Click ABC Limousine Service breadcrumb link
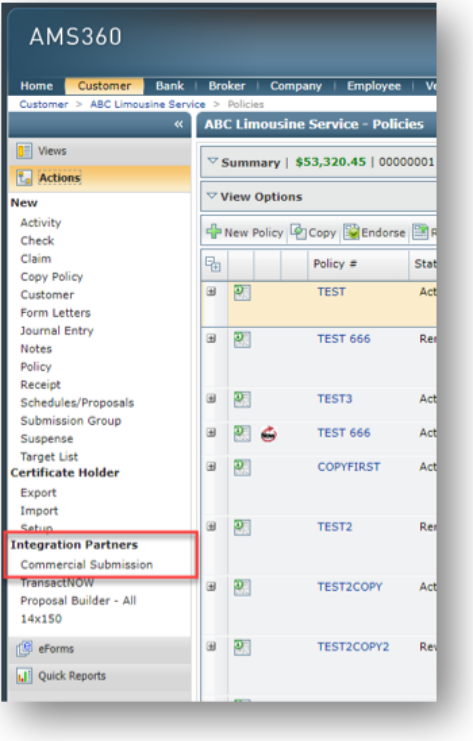This screenshot has width=473, height=741. pos(147,104)
